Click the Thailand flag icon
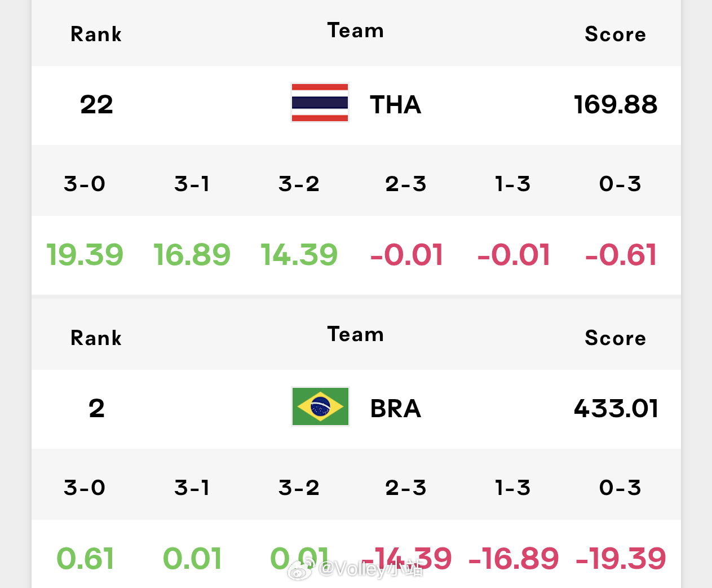The width and height of the screenshot is (712, 588). 320,103
